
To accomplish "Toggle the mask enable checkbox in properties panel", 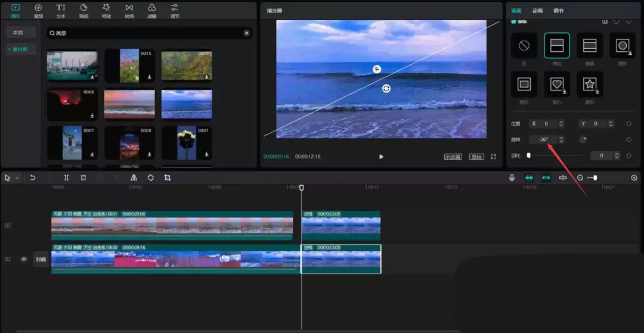I will tap(514, 21).
